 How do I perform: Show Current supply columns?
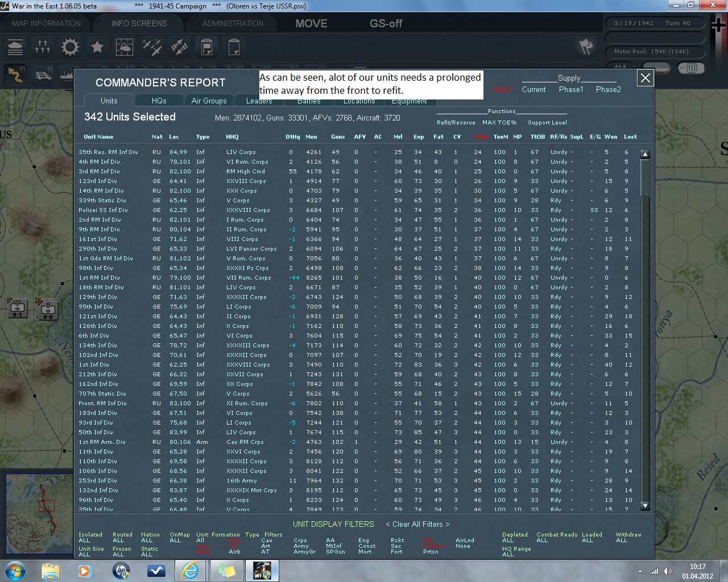[533, 89]
